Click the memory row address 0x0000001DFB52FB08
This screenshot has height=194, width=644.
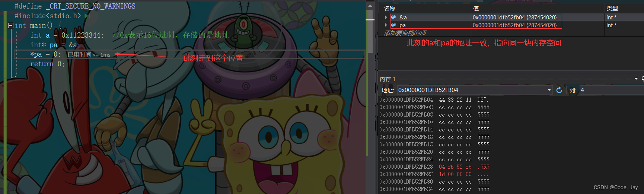coord(406,107)
